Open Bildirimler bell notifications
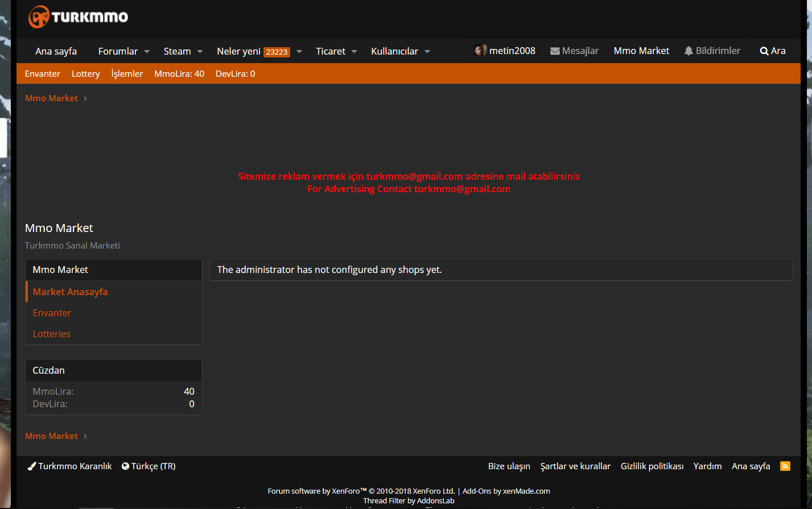 (x=712, y=51)
